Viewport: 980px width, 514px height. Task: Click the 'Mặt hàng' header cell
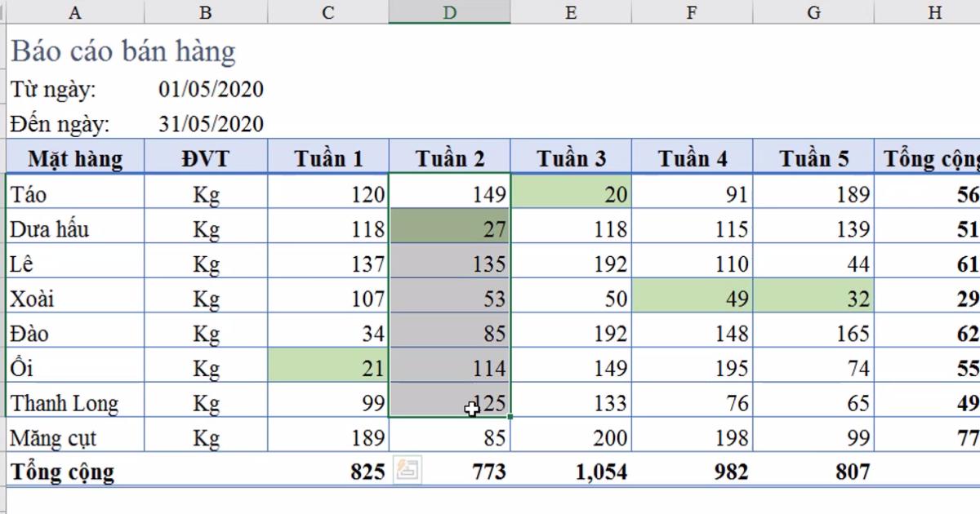(75, 157)
